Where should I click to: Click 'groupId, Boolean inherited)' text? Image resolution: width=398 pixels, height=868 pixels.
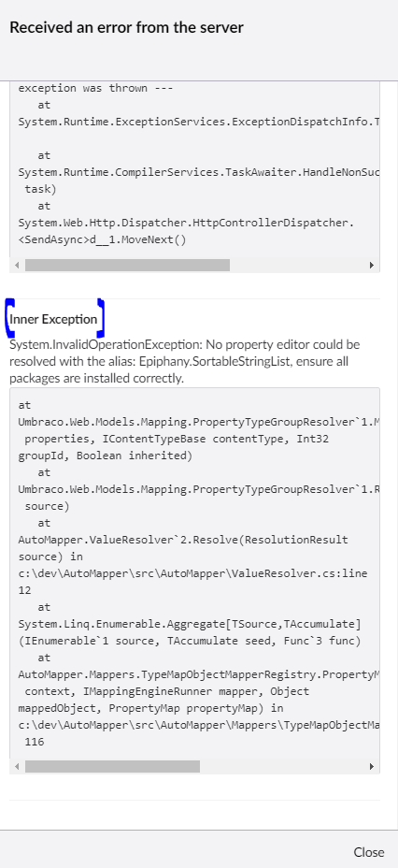point(105,456)
